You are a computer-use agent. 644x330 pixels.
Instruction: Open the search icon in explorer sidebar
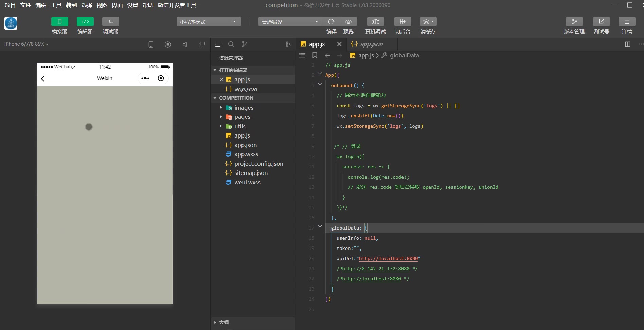point(231,44)
